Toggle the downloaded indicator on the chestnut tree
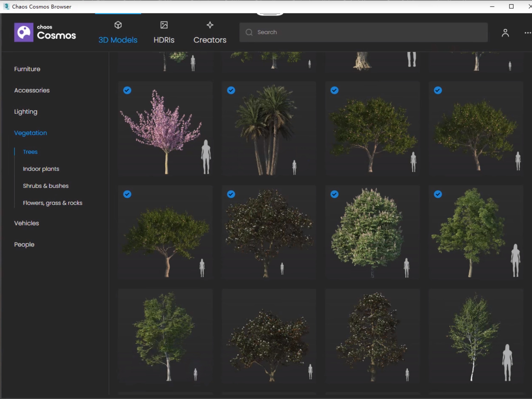This screenshot has height=399, width=532. tap(334, 194)
